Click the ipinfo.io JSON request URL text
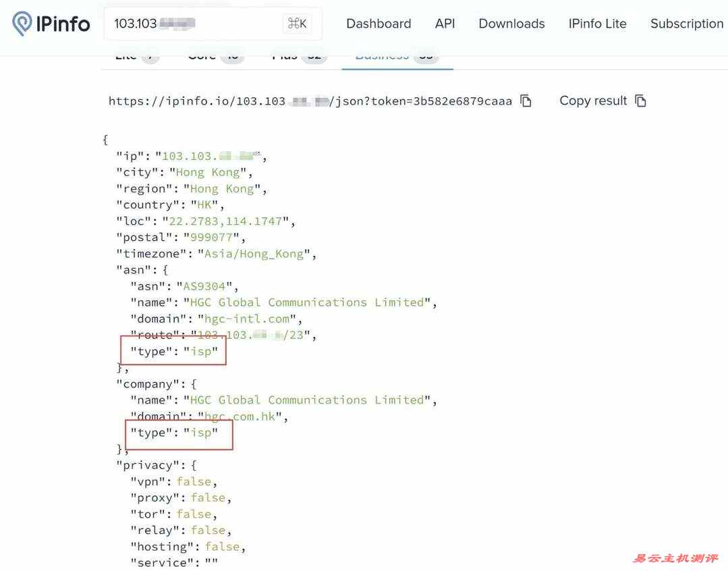This screenshot has width=728, height=571. (310, 101)
